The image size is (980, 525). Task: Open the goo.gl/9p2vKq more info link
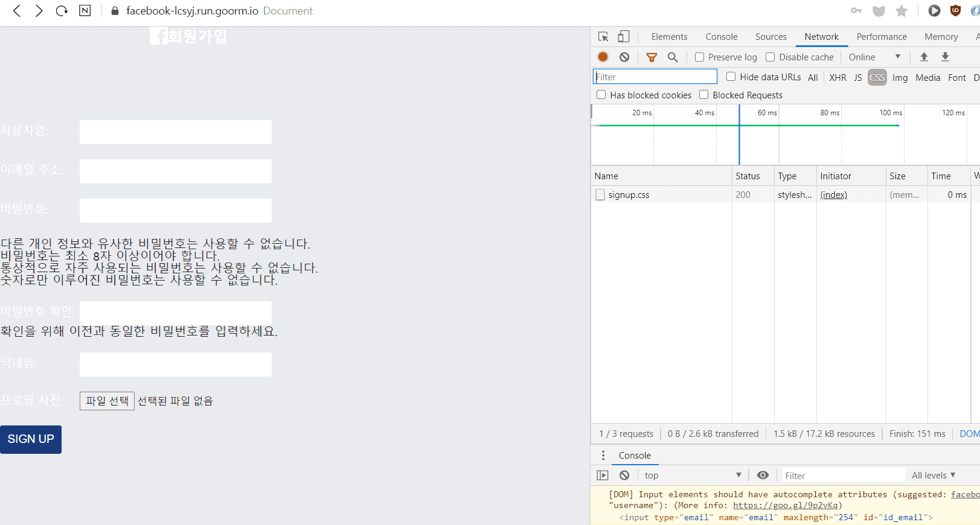click(x=785, y=506)
